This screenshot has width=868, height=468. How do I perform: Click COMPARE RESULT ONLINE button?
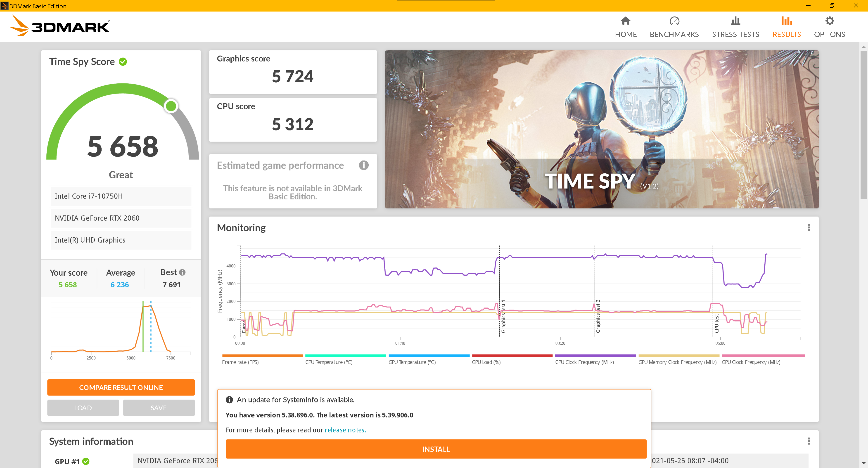click(x=121, y=388)
